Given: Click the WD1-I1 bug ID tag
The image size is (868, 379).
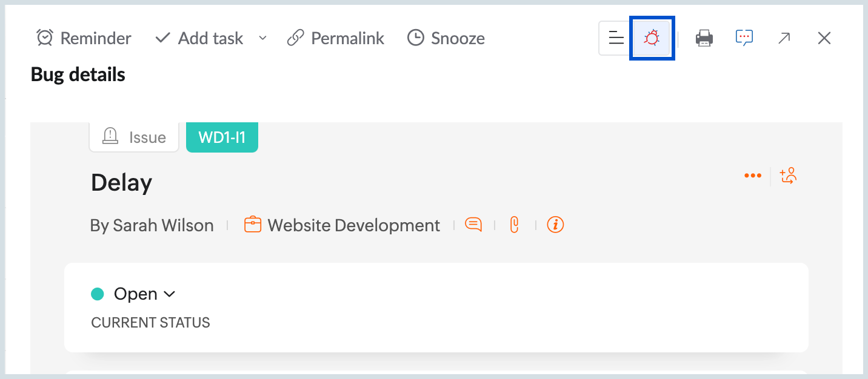Looking at the screenshot, I should (222, 137).
